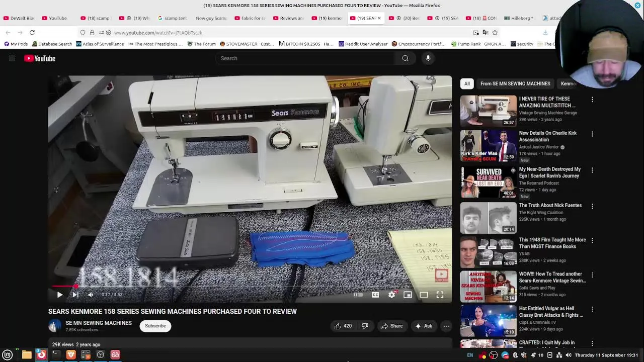The image size is (644, 362).
Task: Open more actions under the video
Action: [x=446, y=326]
